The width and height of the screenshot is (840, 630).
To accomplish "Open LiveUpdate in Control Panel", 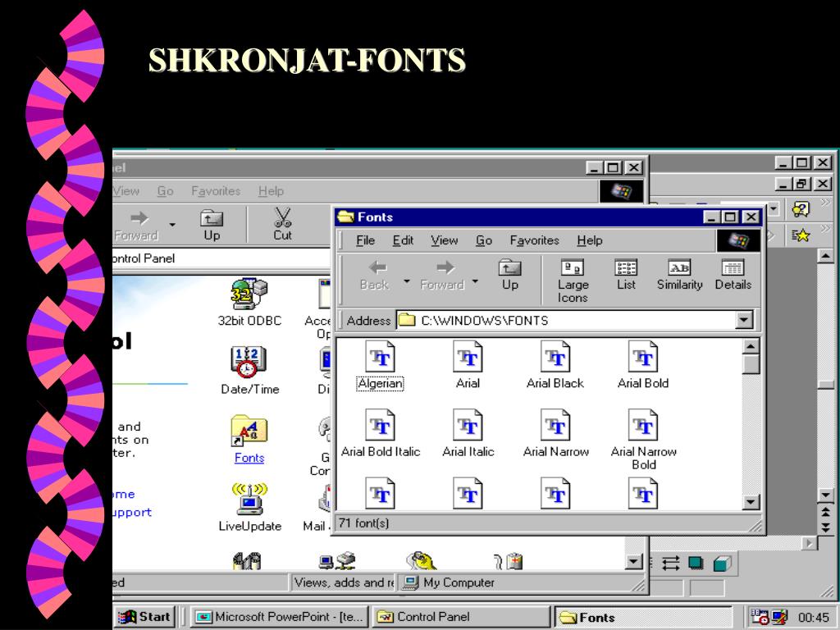I will coord(249,507).
